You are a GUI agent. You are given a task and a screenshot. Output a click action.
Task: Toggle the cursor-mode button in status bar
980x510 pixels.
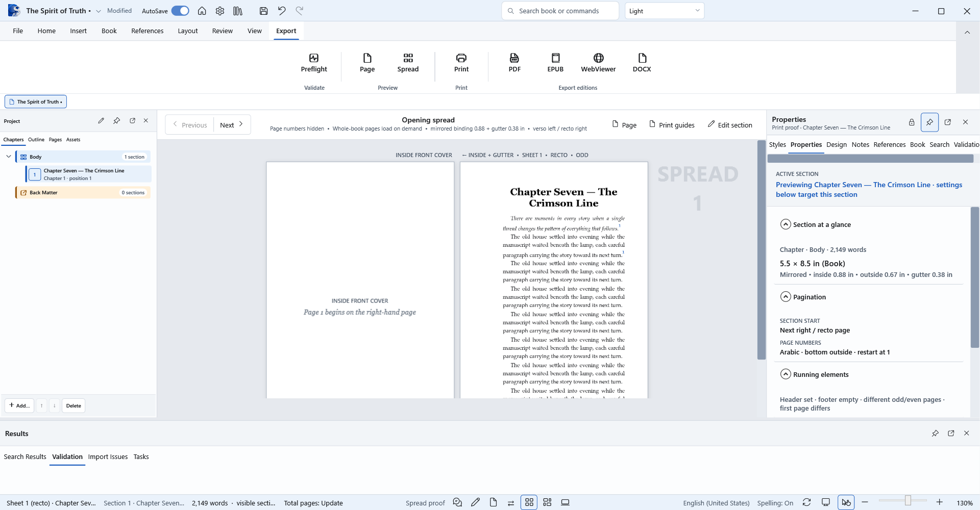(x=846, y=502)
